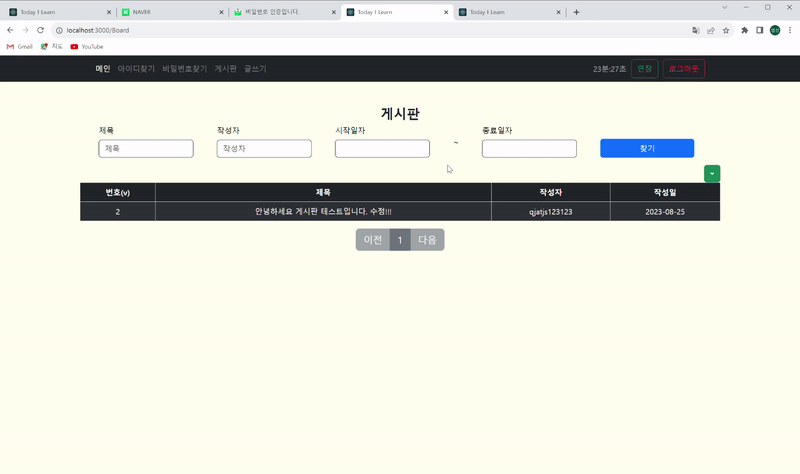Go back using the browser back arrow
Screen dimensions: 800x474
(10, 30)
